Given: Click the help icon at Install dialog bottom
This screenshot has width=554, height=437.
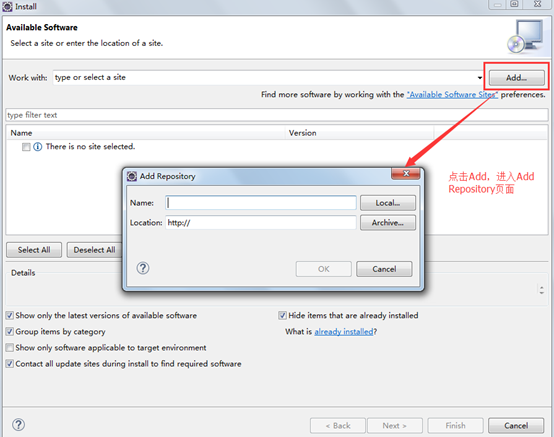Looking at the screenshot, I should click(18, 425).
